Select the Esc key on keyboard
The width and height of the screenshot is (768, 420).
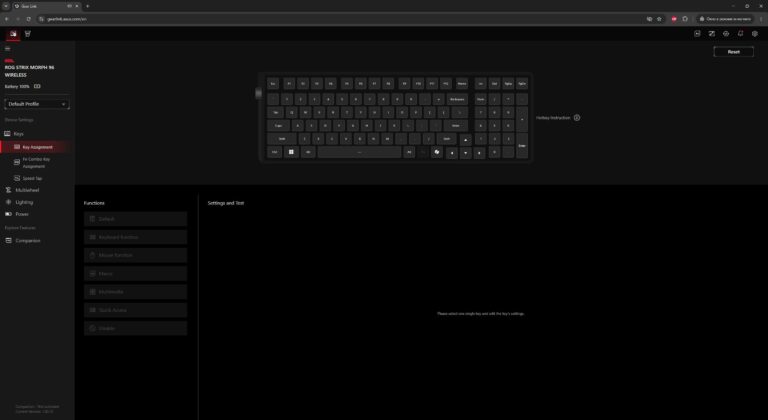tap(273, 84)
